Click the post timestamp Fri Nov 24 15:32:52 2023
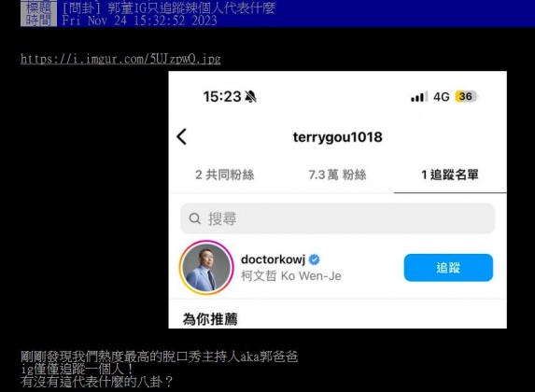535x392 pixels. click(x=139, y=21)
